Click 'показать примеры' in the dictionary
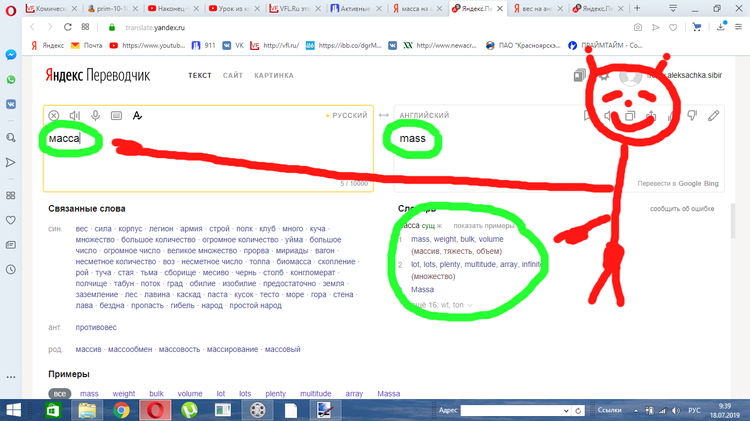The width and height of the screenshot is (750, 421). 484,226
